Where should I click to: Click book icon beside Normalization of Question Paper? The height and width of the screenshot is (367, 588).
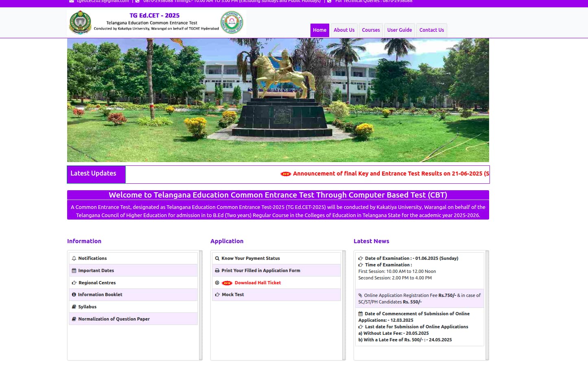74,319
